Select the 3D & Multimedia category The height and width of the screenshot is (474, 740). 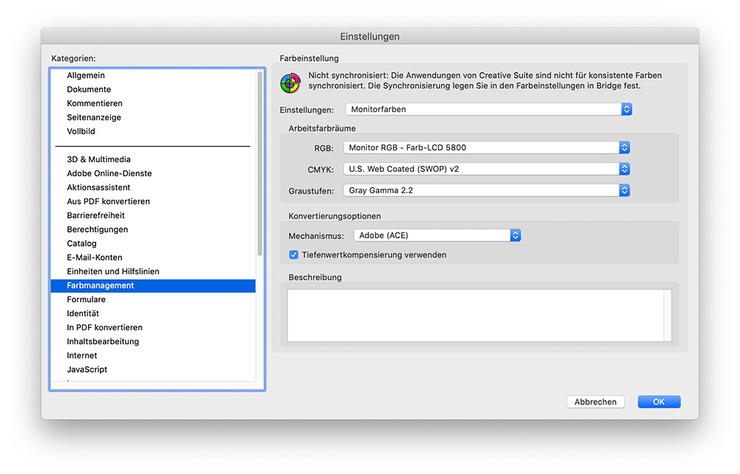pyautogui.click(x=153, y=160)
